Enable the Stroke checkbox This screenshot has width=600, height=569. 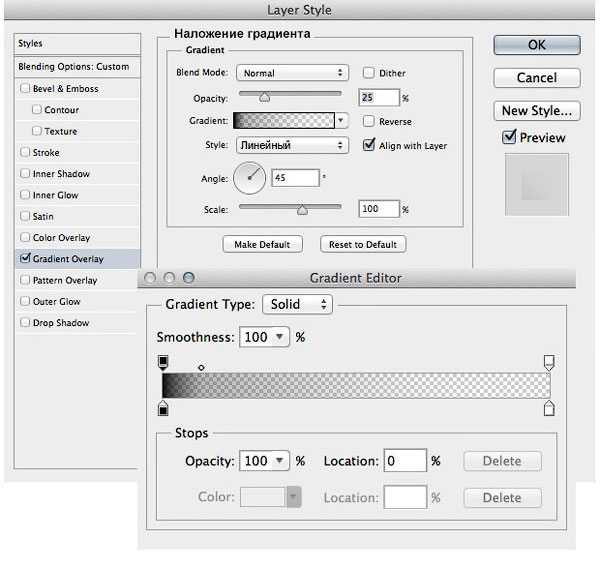point(25,152)
